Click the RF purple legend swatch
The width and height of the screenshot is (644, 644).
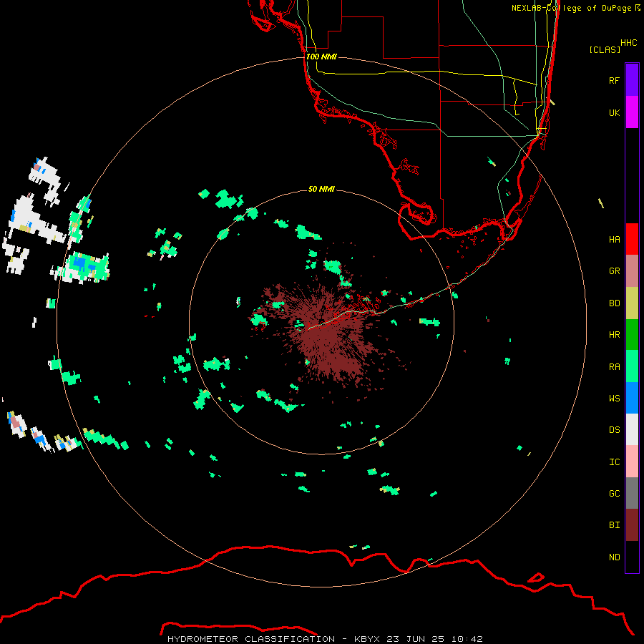coord(632,80)
